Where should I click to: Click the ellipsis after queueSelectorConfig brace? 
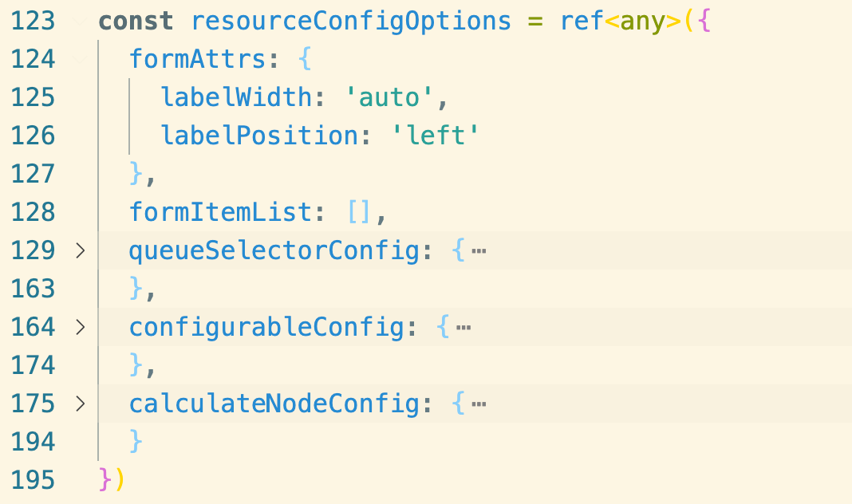(x=479, y=251)
